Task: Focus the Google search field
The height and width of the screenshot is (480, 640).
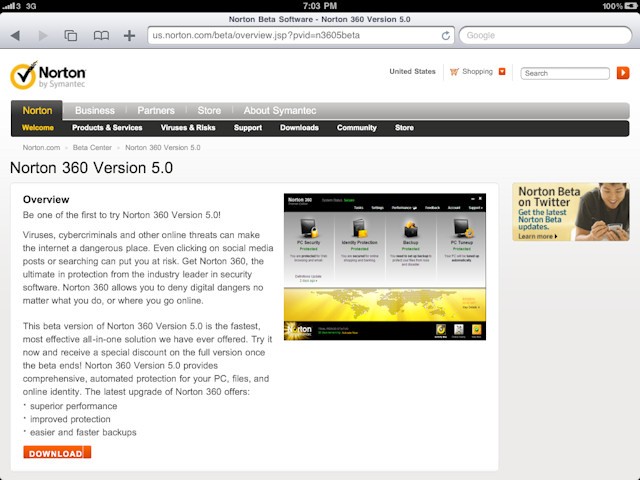Action: [x=546, y=36]
